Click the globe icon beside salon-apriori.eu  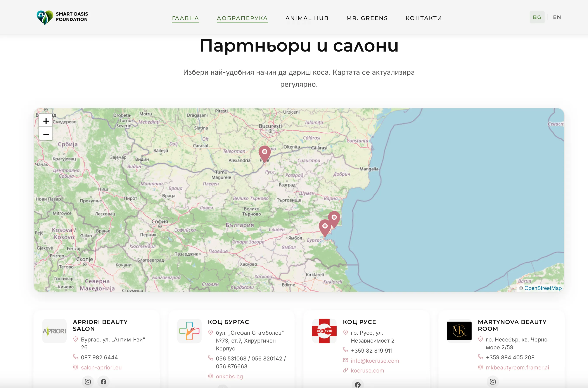click(76, 367)
